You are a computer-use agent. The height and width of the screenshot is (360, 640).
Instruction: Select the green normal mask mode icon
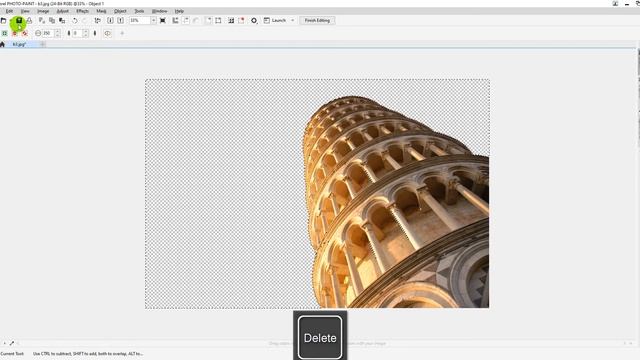click(4, 33)
